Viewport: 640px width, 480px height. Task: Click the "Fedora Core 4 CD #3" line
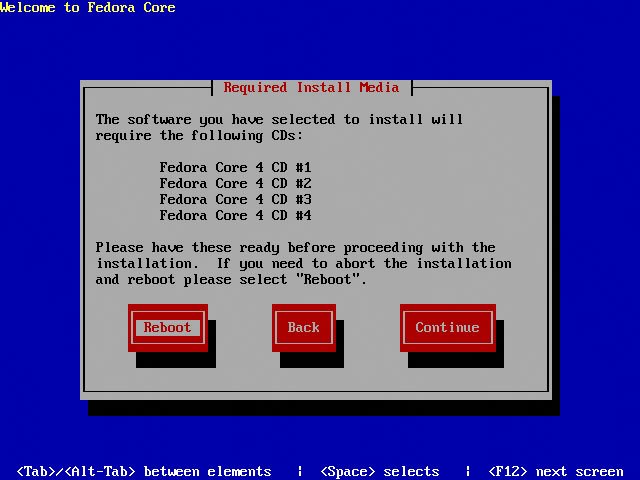pos(236,199)
